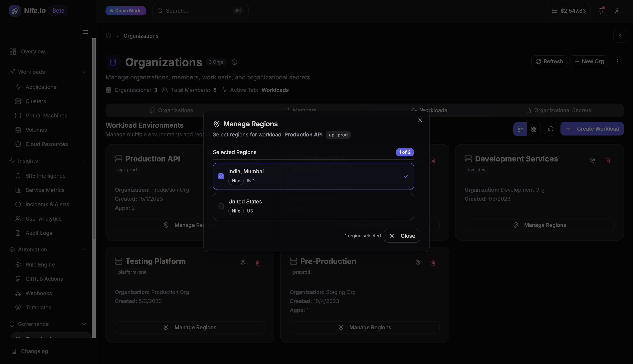Click the help question mark icon
Image resolution: width=633 pixels, height=364 pixels.
click(x=234, y=62)
